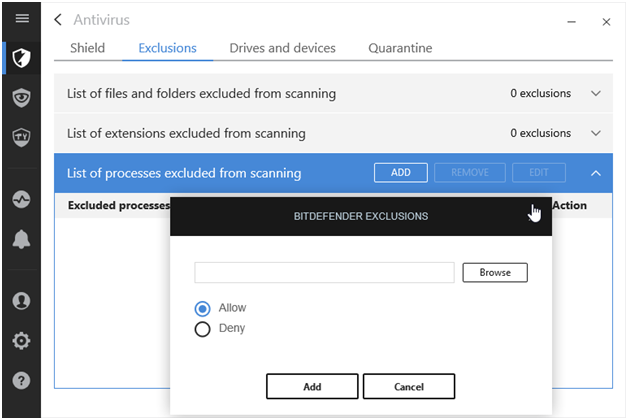Close the Bitdefender window
The width and height of the screenshot is (628, 420).
point(606,22)
